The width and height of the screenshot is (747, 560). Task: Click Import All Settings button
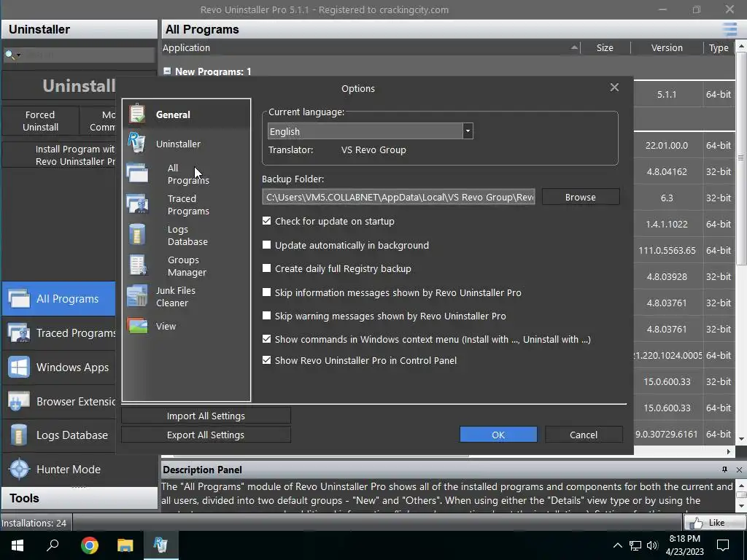click(206, 416)
